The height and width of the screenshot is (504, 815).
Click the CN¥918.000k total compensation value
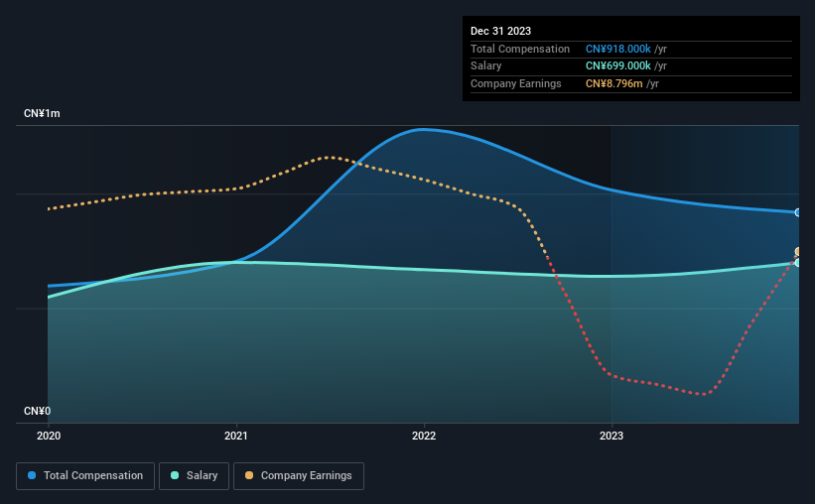(618, 49)
